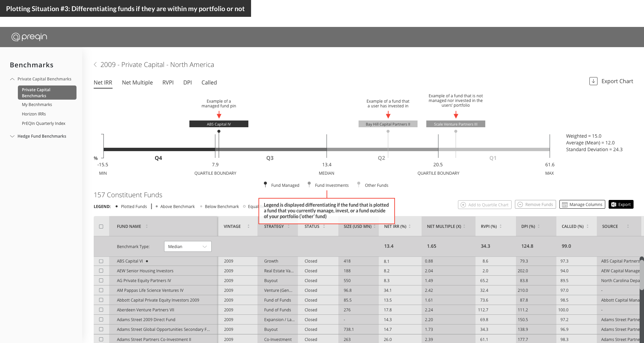Click the plus icon in Add to Quartile Chart
This screenshot has width=644, height=343.
tap(463, 205)
